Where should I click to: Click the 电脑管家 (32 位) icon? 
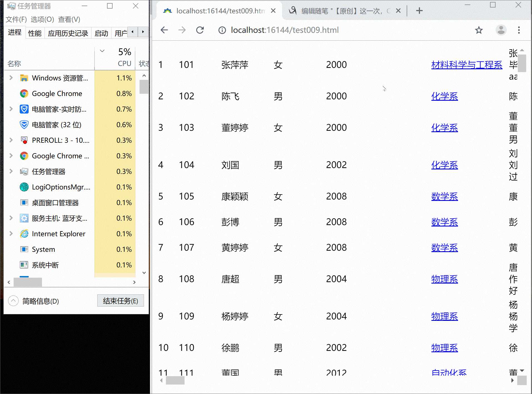coord(24,125)
